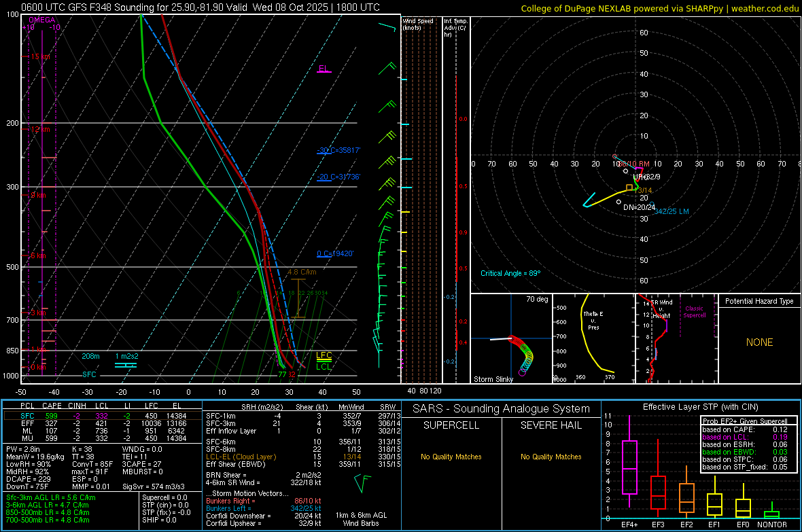Screen dimensions: 802x532
Task: Click the green wind barb icon above '1km & 6km AGL'
Action: (x=362, y=483)
